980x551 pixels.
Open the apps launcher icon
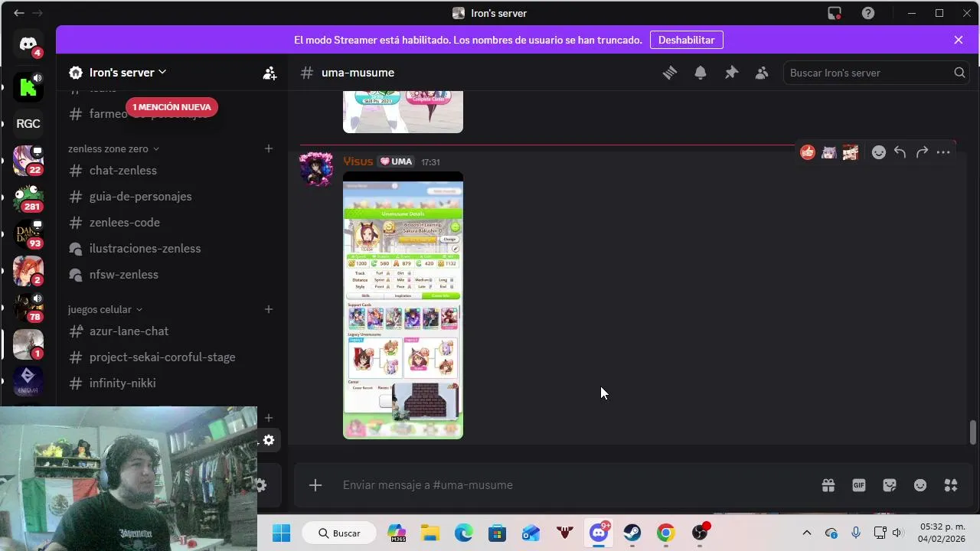951,485
